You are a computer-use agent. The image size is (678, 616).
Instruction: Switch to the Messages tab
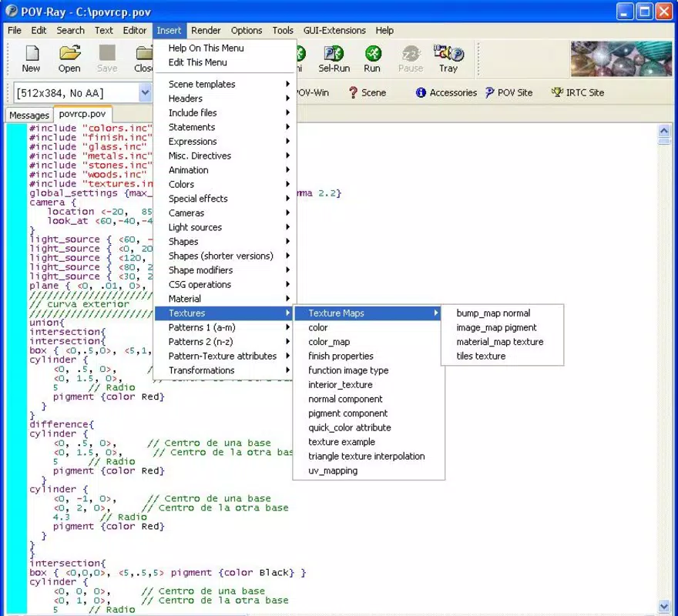coord(29,115)
